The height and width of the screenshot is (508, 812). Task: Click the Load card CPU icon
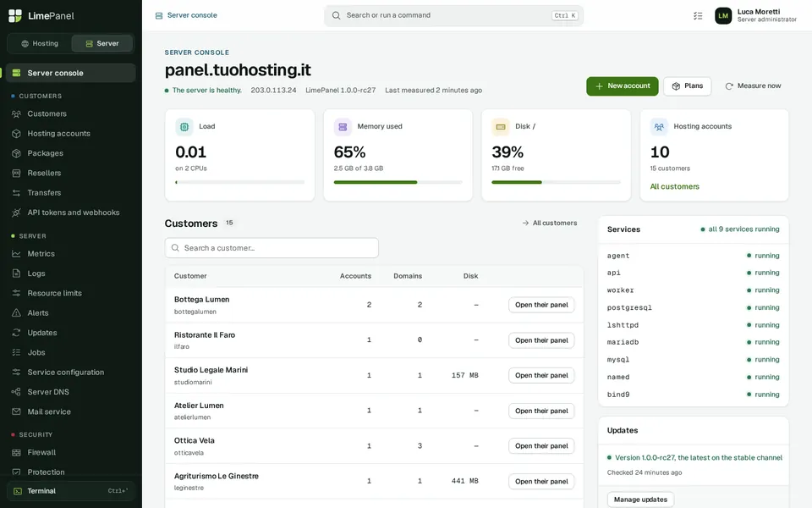[184, 126]
